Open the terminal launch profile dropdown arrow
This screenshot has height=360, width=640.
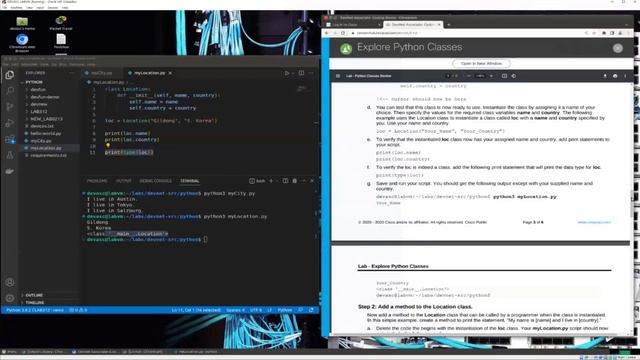277,181
